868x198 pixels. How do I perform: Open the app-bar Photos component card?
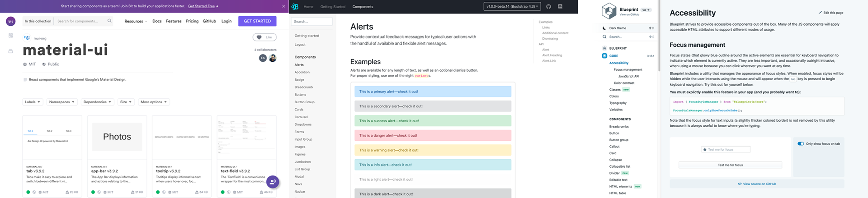coord(117,156)
